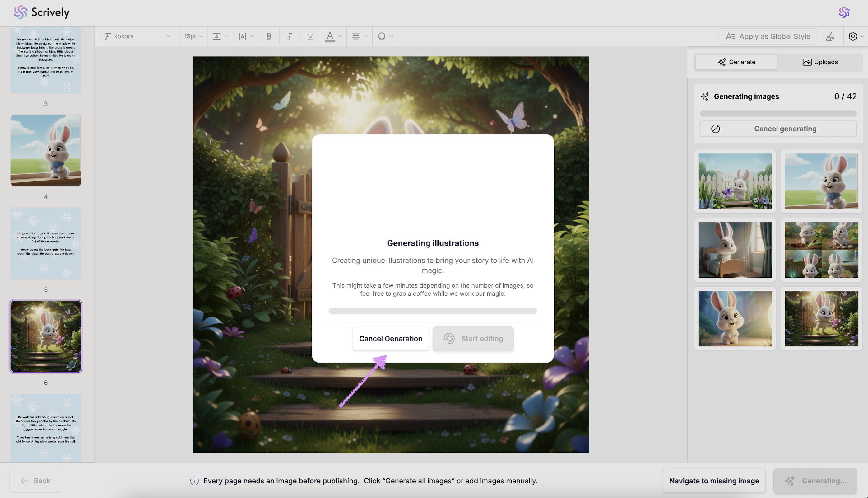Click the Cancel Generation button

point(391,339)
